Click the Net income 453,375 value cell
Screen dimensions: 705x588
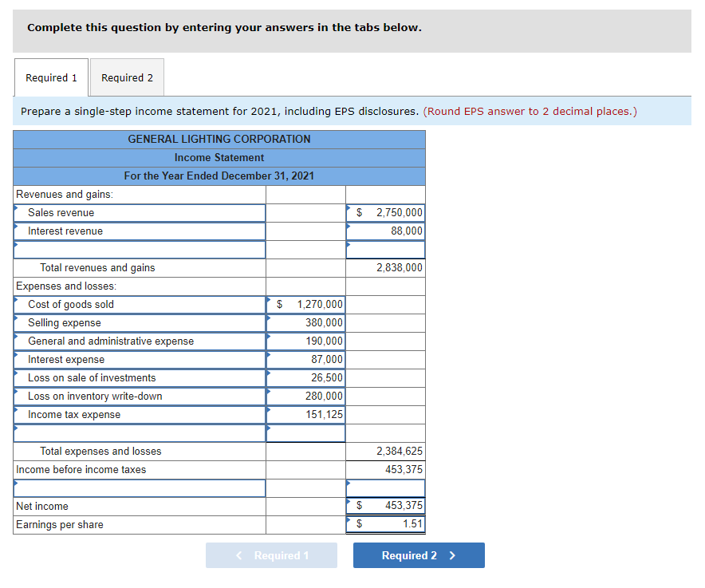click(x=385, y=506)
